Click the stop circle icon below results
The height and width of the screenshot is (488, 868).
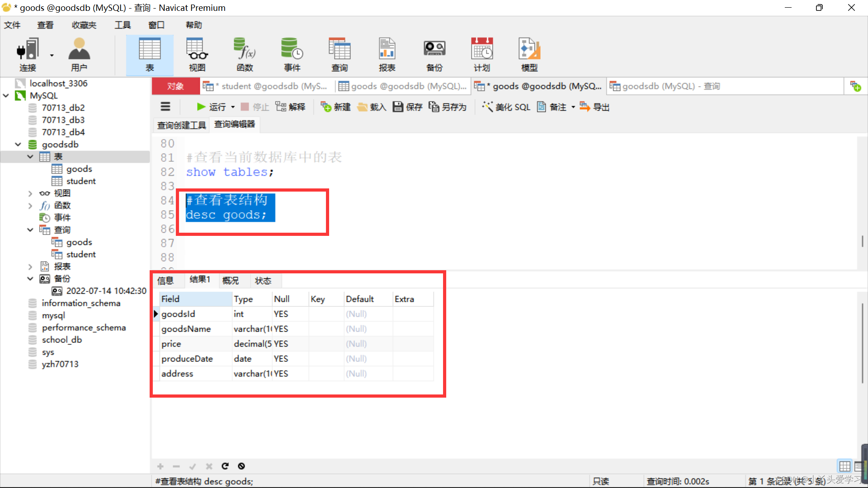click(x=241, y=466)
